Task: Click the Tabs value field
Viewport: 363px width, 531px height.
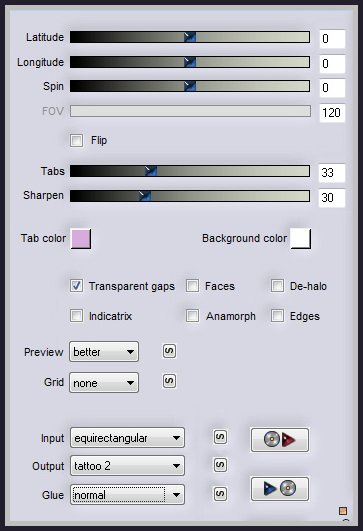Action: point(332,173)
